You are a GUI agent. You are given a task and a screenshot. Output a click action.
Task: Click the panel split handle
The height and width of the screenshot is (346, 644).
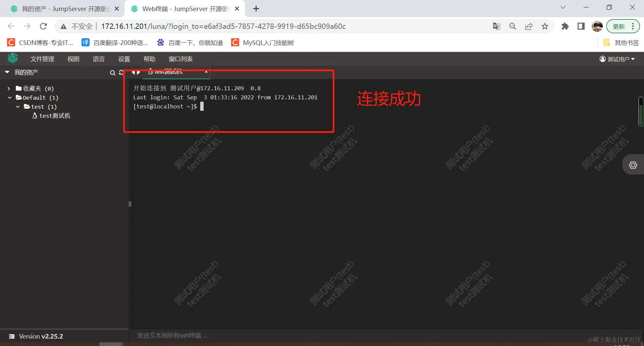(130, 204)
